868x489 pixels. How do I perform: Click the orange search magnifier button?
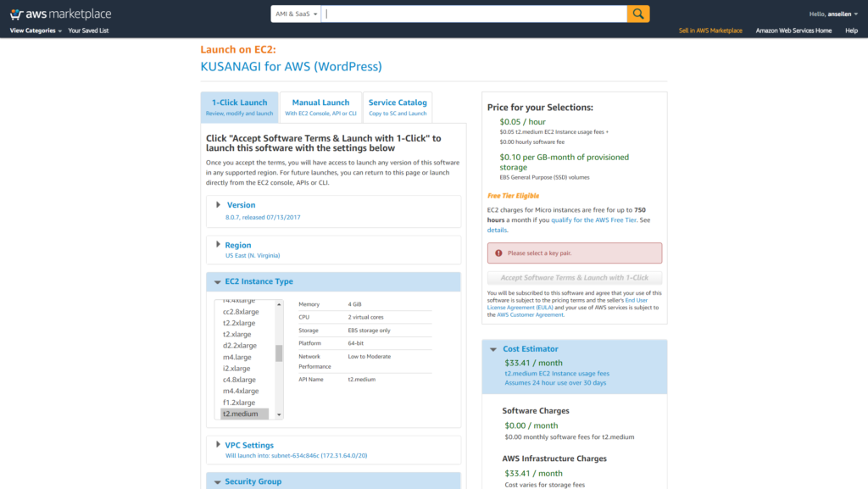pos(637,14)
